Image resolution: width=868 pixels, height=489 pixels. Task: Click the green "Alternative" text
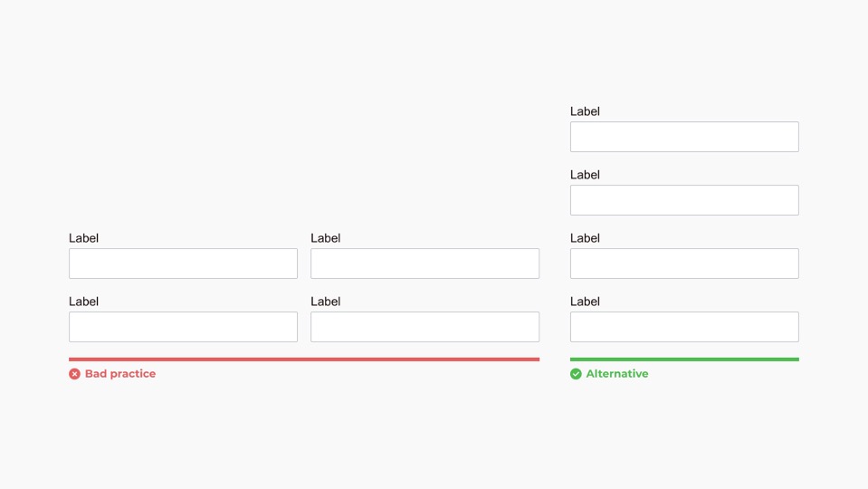tap(617, 374)
